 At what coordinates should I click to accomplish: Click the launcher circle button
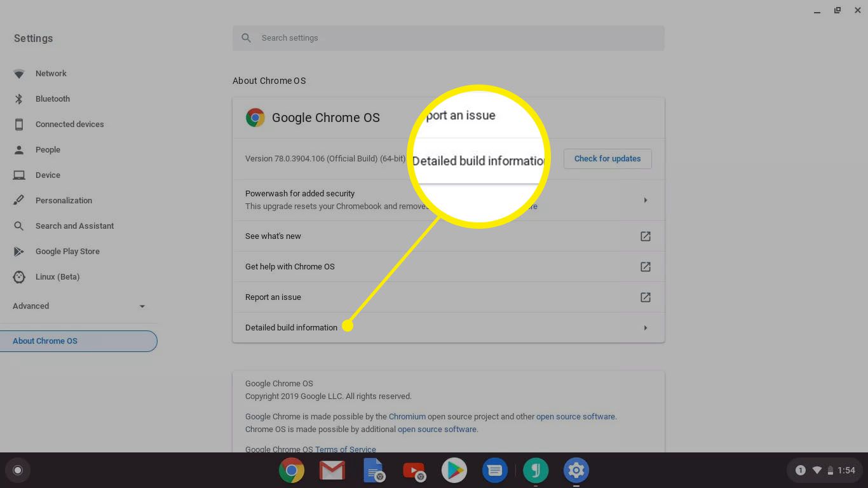pyautogui.click(x=18, y=470)
